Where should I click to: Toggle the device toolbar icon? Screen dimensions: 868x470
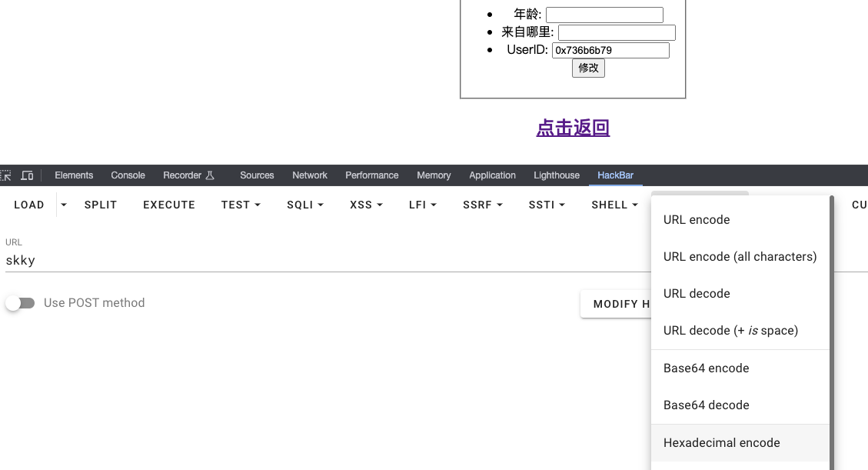(27, 175)
